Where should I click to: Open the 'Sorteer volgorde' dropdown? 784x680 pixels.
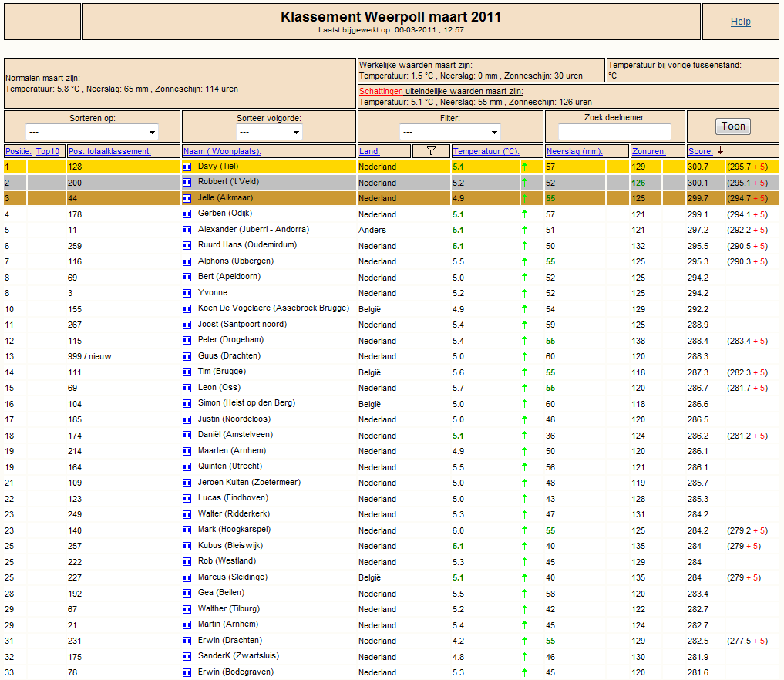(269, 132)
